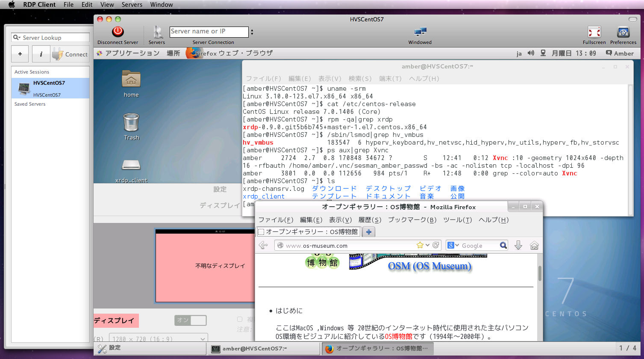Viewport: 644px width, 359px height.
Task: Open terminal 編集(E) menu
Action: pos(300,78)
